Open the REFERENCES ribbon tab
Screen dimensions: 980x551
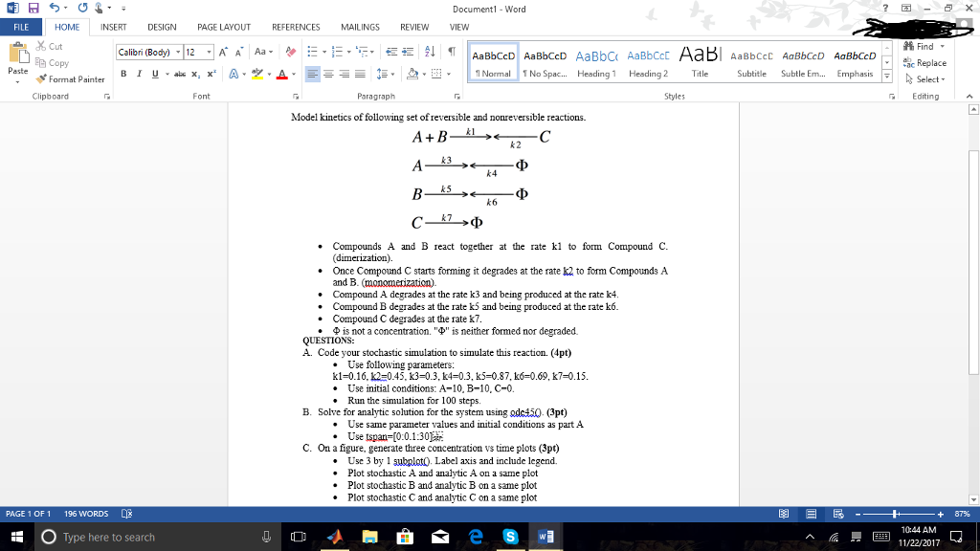(x=296, y=27)
